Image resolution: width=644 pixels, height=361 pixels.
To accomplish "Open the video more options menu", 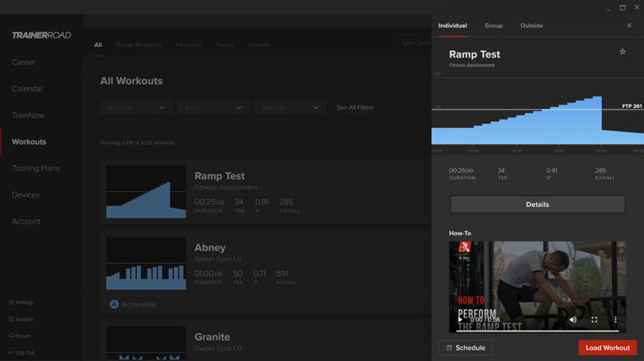I will [615, 320].
